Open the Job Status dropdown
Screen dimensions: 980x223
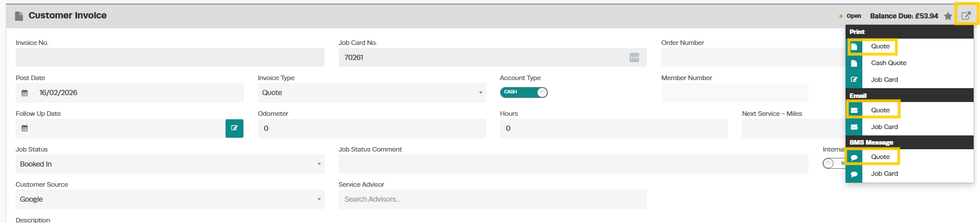point(170,164)
